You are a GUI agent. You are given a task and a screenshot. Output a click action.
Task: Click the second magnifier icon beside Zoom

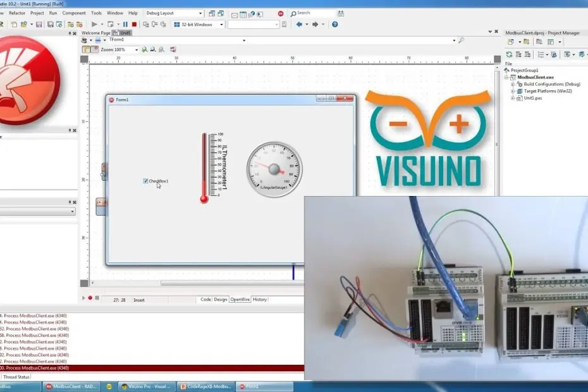pyautogui.click(x=153, y=49)
